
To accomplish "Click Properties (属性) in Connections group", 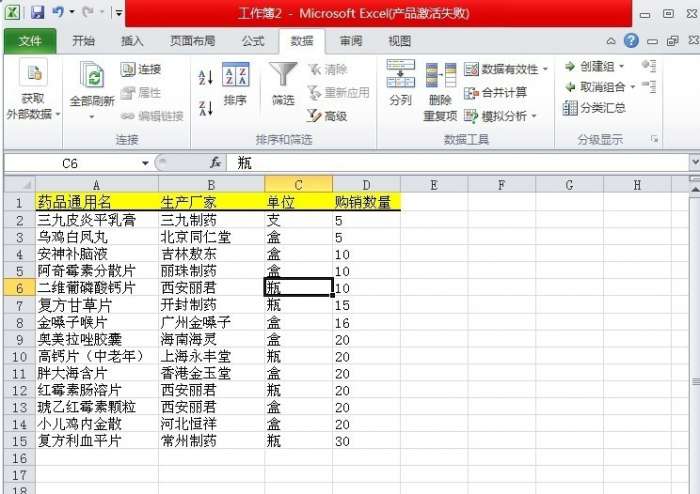I will [141, 93].
